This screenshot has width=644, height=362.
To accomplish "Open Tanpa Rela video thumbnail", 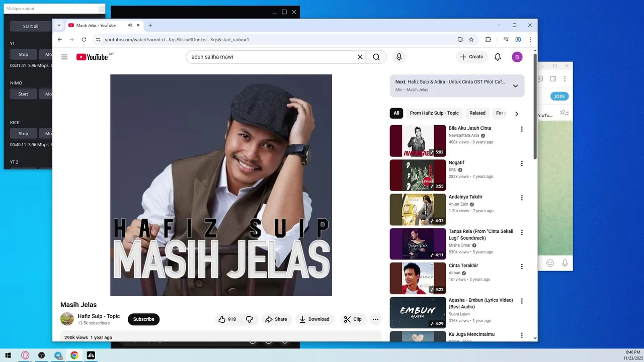I will 418,244.
